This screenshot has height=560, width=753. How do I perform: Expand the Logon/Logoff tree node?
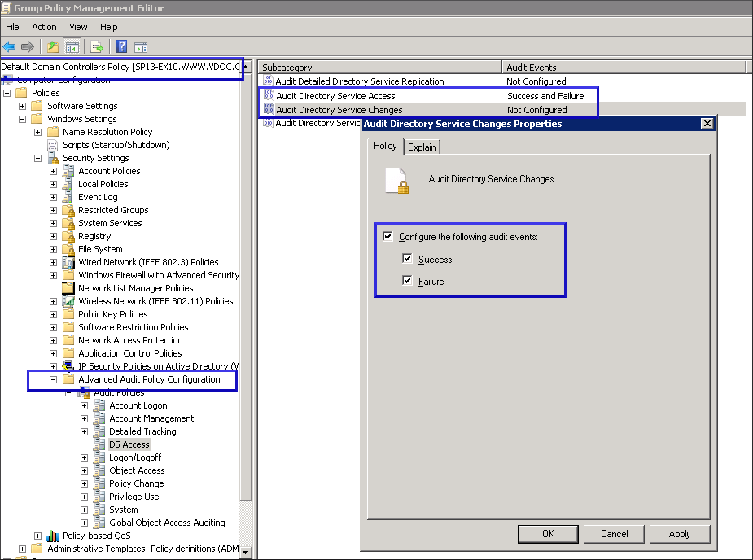[84, 457]
